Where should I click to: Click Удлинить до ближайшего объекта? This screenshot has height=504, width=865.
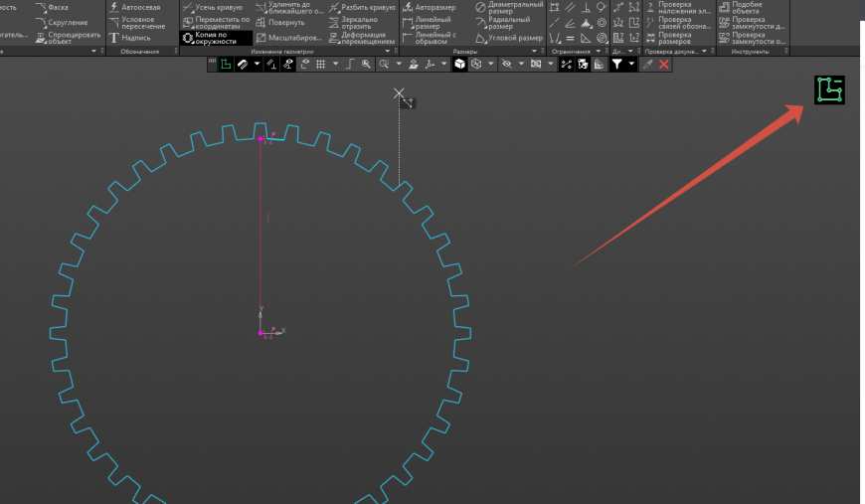pos(289,7)
